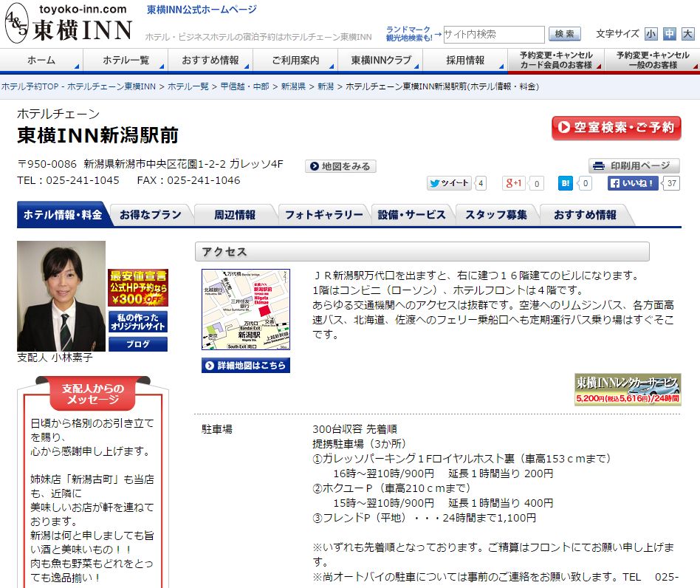Image resolution: width=700 pixels, height=588 pixels.
Task: Switch to the スタッフ募集 tab
Action: point(496,215)
